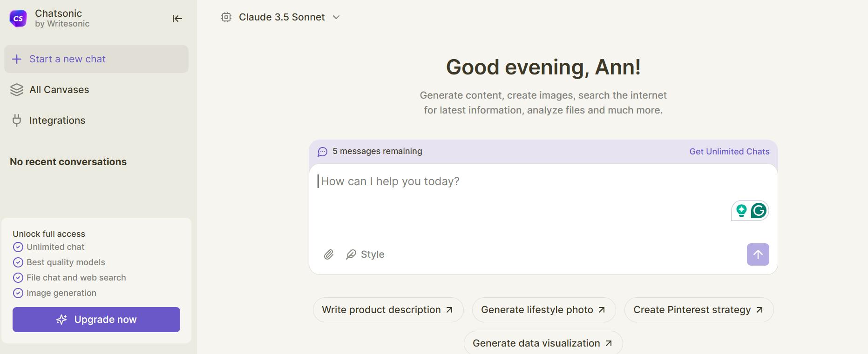Go to Integrations
Image resolution: width=868 pixels, height=354 pixels.
[x=57, y=120]
